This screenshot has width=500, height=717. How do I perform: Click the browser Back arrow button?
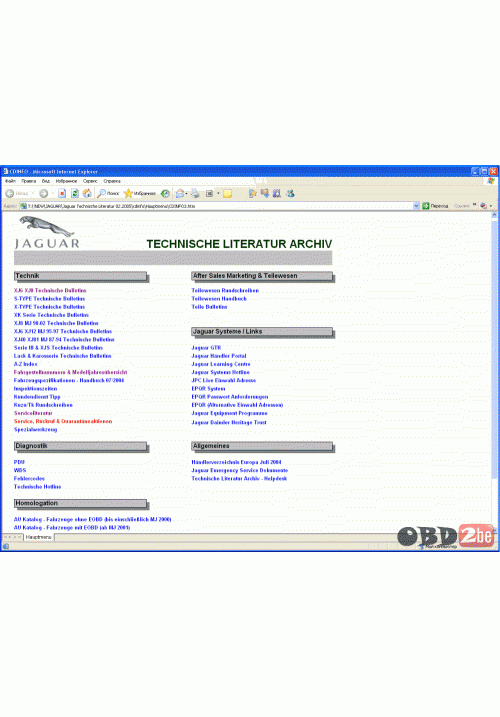[10, 194]
